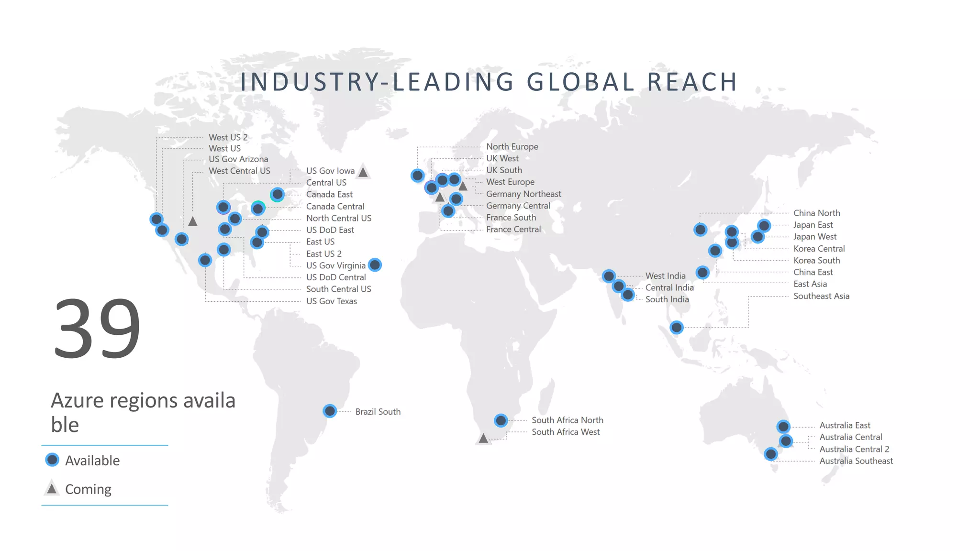Click the South Africa West triangle marker
This screenshot has height=551, width=980.
483,438
